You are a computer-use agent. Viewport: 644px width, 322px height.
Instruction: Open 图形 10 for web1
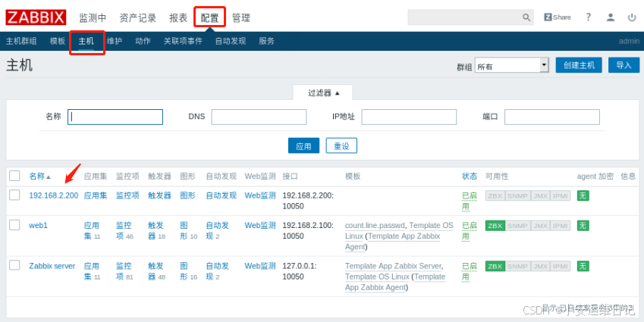tap(189, 230)
